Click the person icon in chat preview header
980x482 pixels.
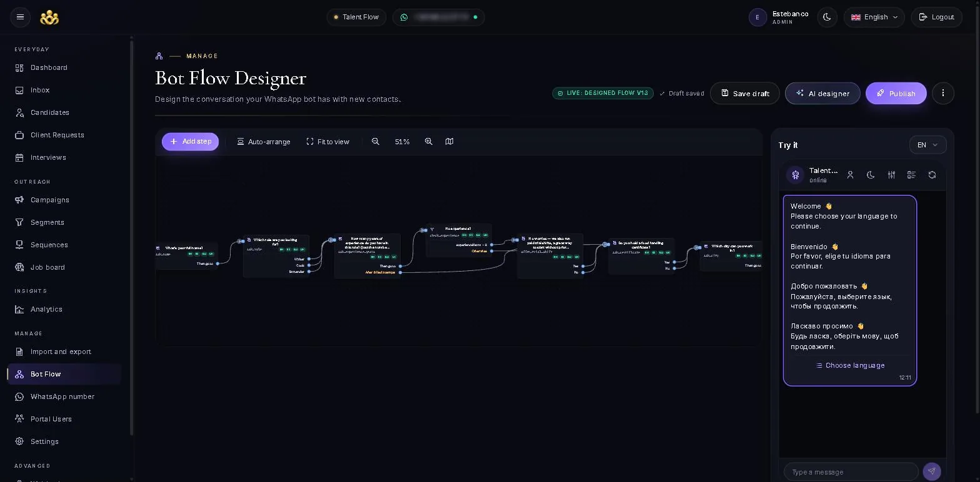[x=850, y=175]
